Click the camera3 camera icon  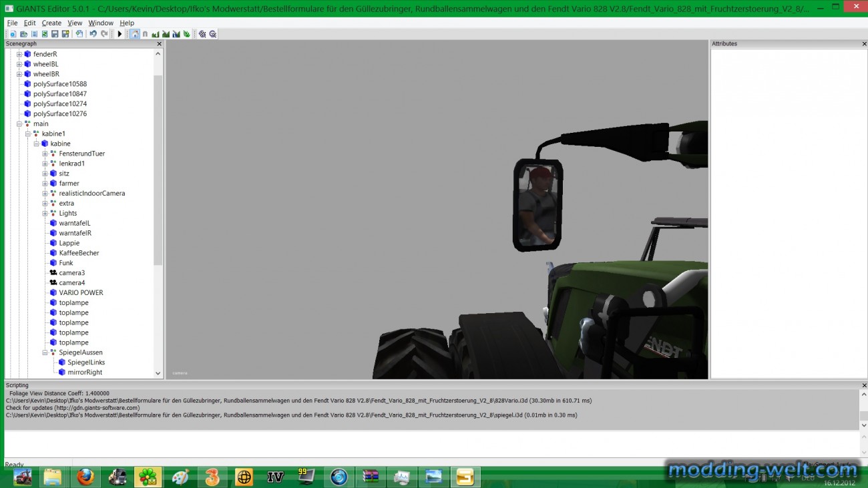pos(53,273)
